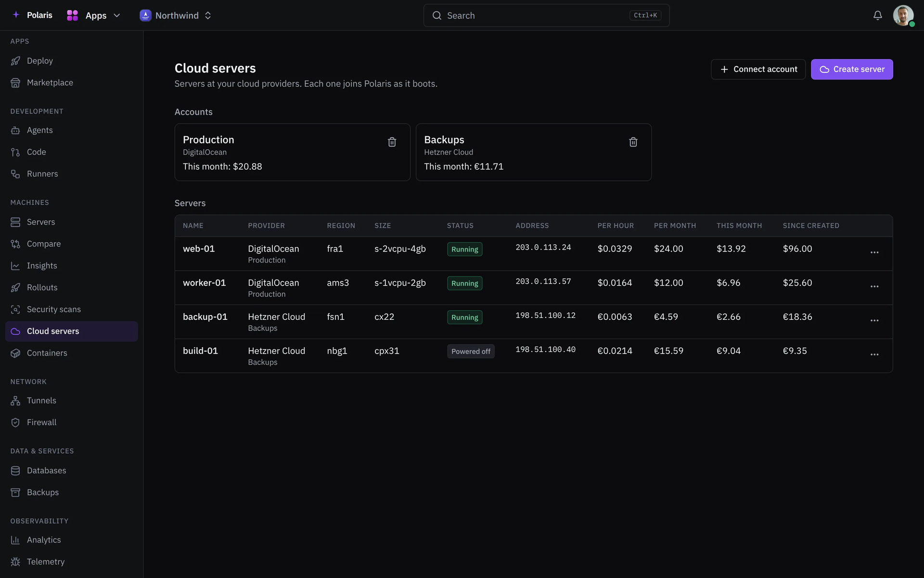Click the Polaris star logo
924x578 pixels.
[16, 15]
